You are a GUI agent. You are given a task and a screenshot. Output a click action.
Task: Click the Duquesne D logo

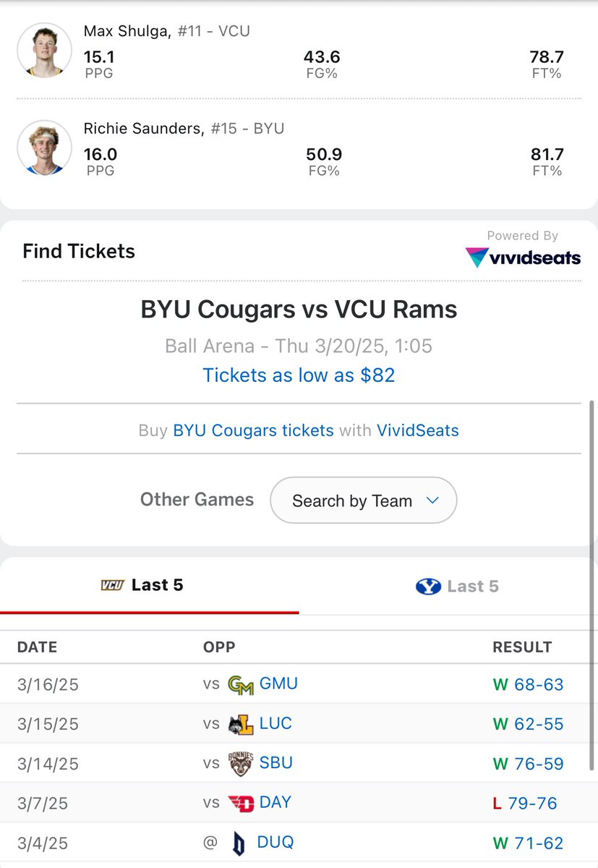240,843
